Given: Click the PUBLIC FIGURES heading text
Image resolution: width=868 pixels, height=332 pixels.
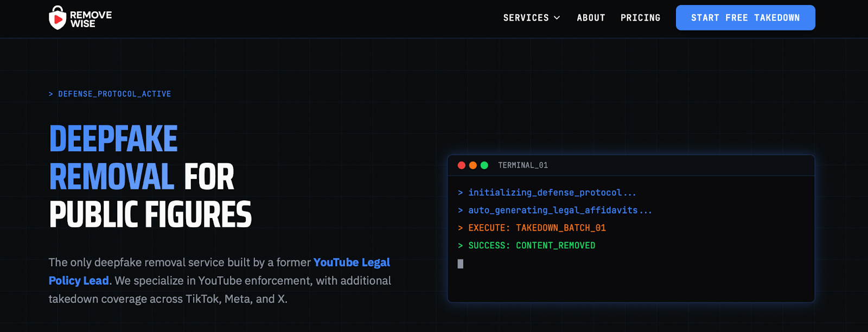Looking at the screenshot, I should [150, 214].
